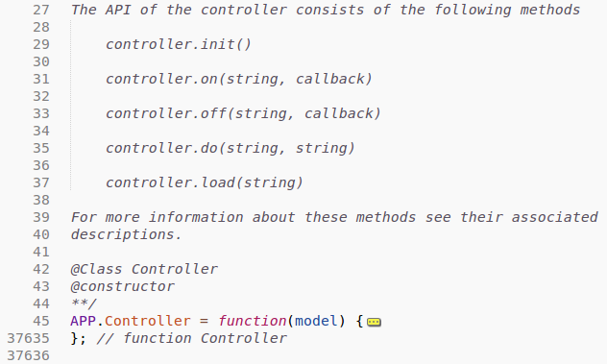This screenshot has width=607, height=364.
Task: Click the controller.on(string, callback) line
Action: [x=239, y=79]
